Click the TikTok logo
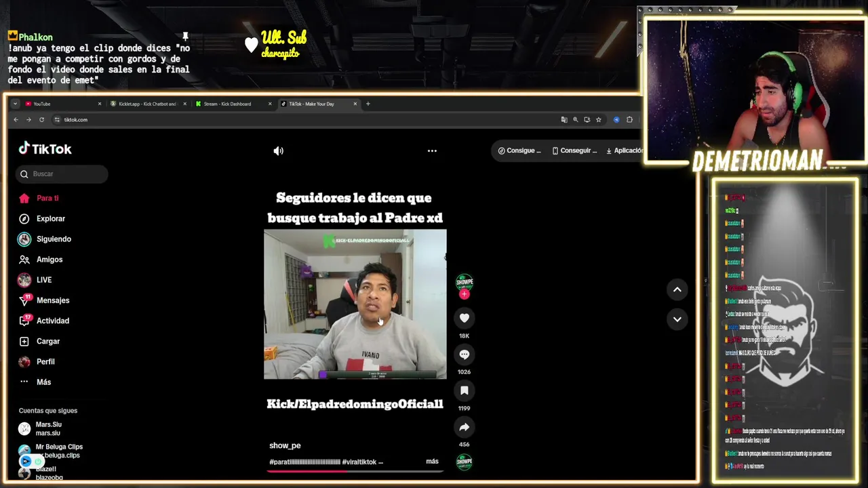This screenshot has height=488, width=868. (x=45, y=149)
